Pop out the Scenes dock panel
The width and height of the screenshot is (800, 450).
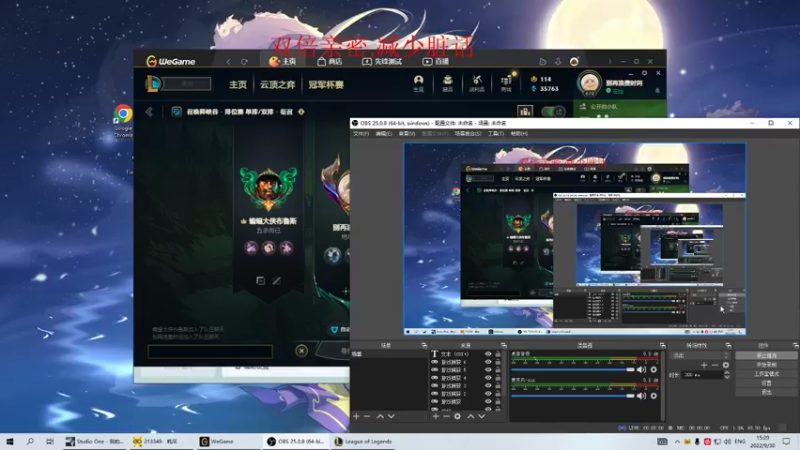pos(424,345)
